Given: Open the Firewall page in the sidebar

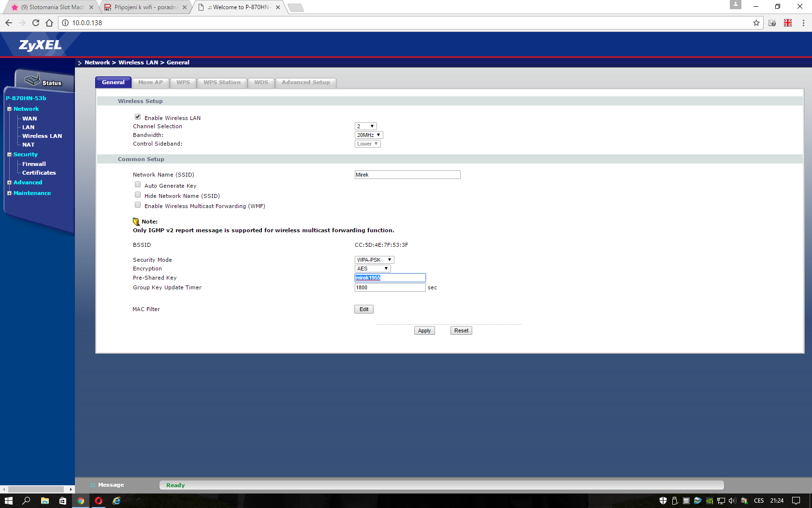Looking at the screenshot, I should (34, 164).
